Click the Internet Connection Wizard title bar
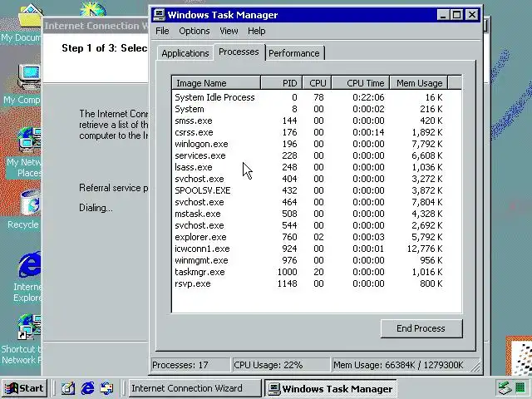 [x=96, y=26]
